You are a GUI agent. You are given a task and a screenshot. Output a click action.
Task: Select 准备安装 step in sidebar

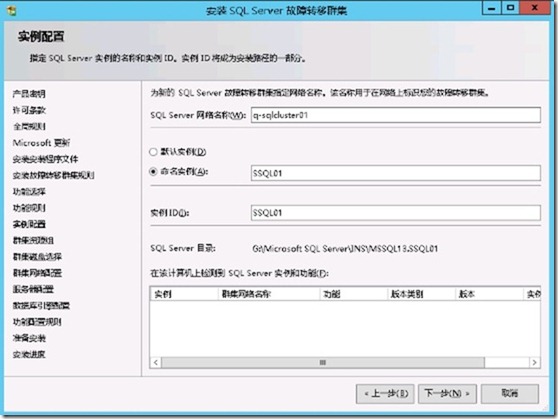[29, 338]
